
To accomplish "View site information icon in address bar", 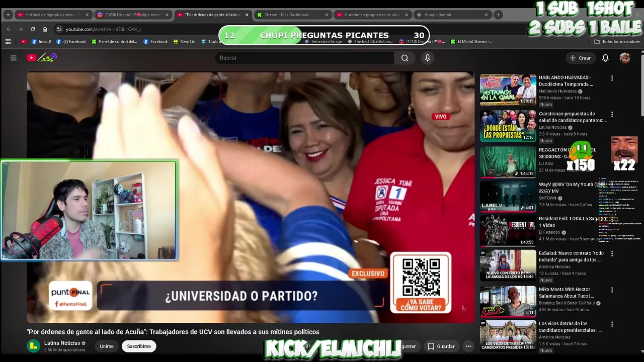I will (59, 29).
